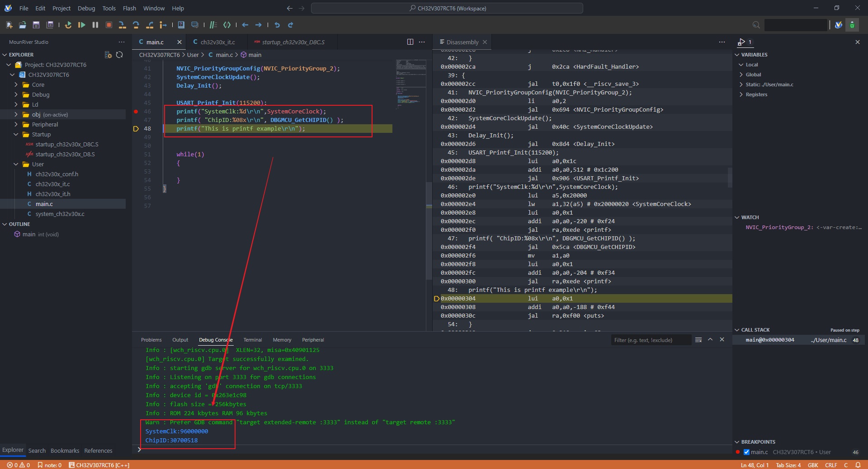Click CRLF in the status bar
The width and height of the screenshot is (868, 469).
pyautogui.click(x=831, y=465)
